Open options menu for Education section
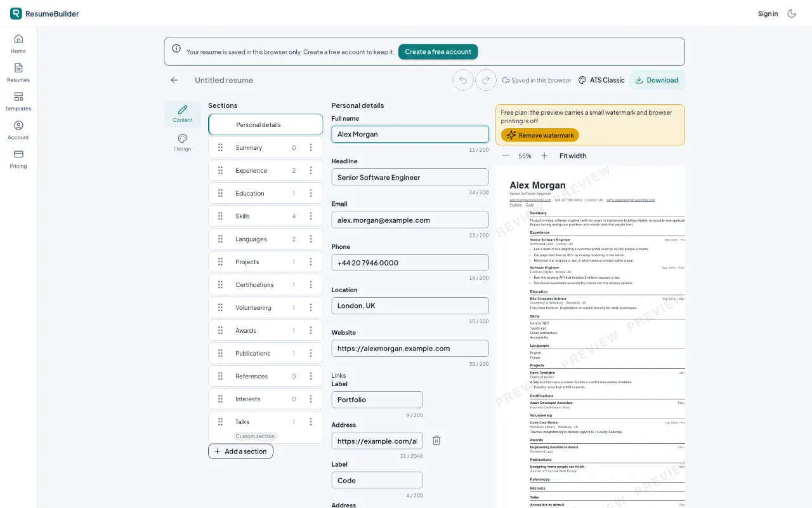The height and width of the screenshot is (508, 812). [x=311, y=193]
